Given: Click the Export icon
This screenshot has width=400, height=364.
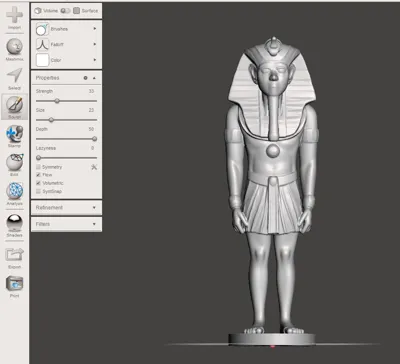Looking at the screenshot, I should pos(14,258).
